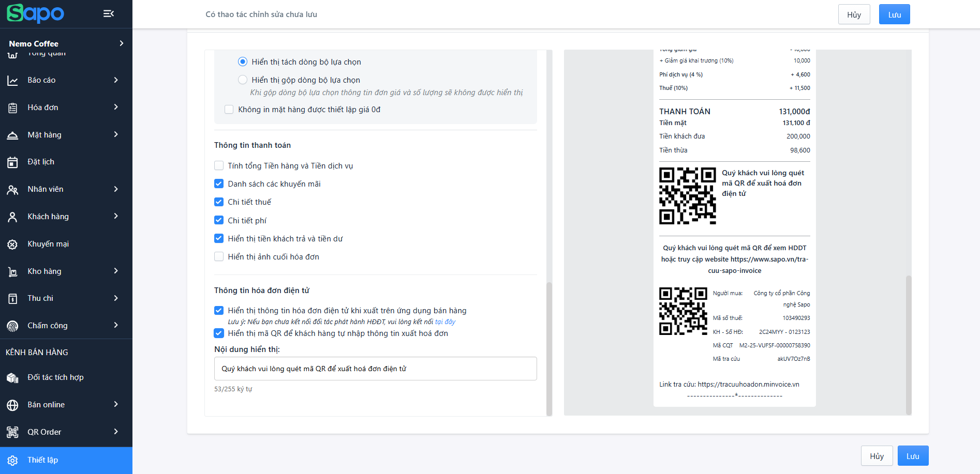This screenshot has width=980, height=474.
Task: Expand the Mặt hàng submenu arrow
Action: (x=116, y=134)
